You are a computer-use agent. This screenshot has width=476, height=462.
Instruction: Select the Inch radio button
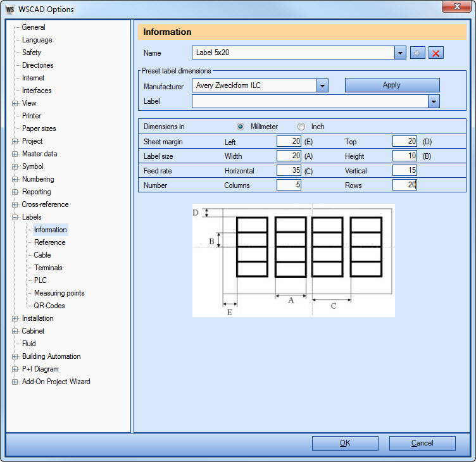301,127
